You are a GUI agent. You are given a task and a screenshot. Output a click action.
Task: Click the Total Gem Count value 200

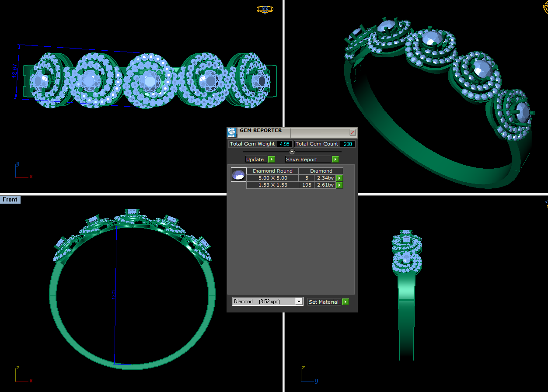click(x=348, y=144)
